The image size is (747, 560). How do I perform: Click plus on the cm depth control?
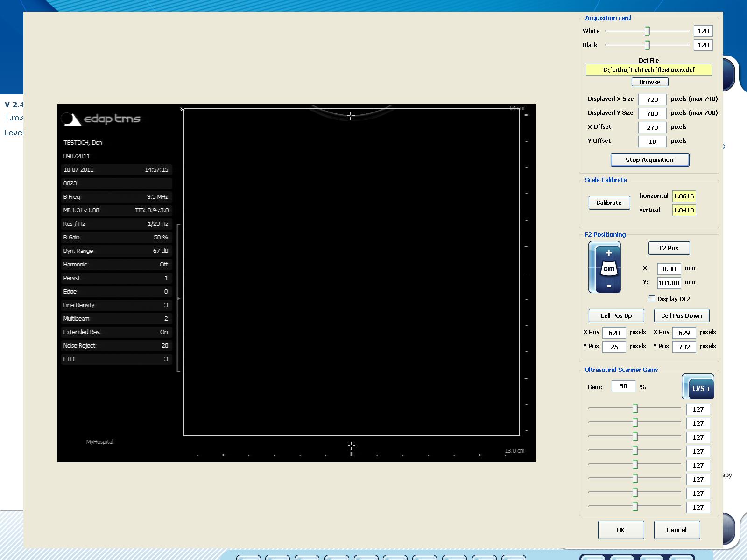click(x=608, y=253)
